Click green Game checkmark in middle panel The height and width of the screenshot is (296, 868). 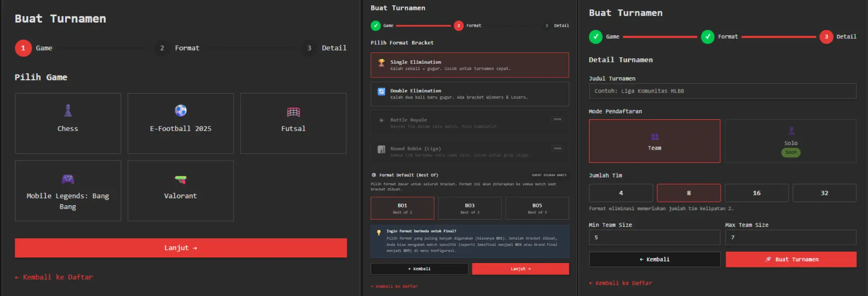376,26
